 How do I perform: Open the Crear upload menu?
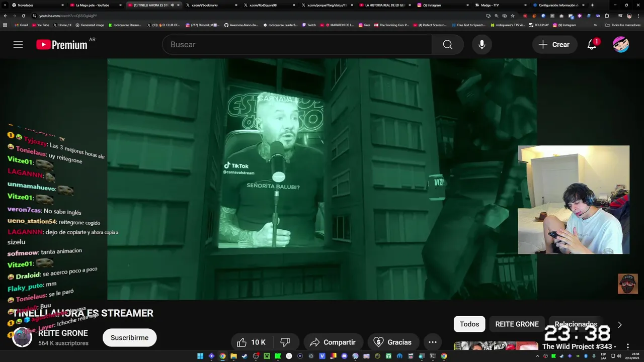554,44
